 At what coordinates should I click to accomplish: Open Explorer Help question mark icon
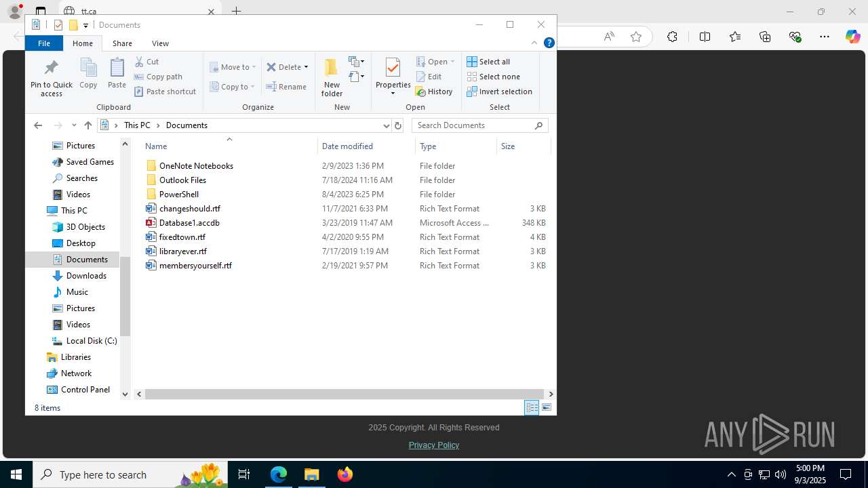coord(549,43)
